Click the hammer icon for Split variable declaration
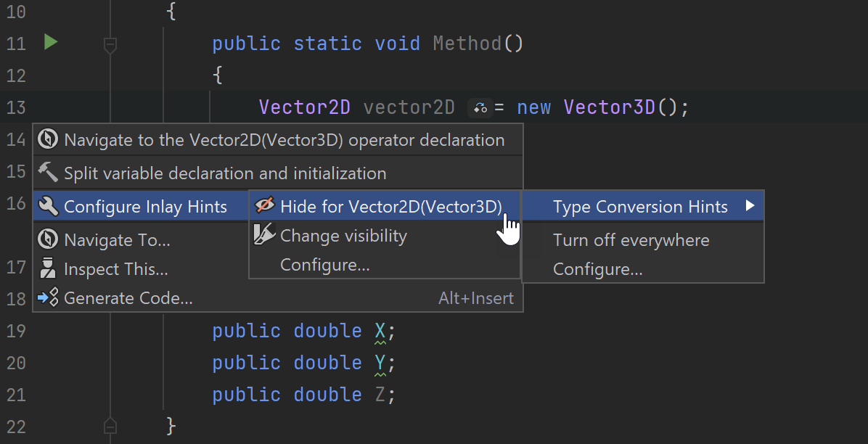The image size is (868, 444). tap(48, 173)
